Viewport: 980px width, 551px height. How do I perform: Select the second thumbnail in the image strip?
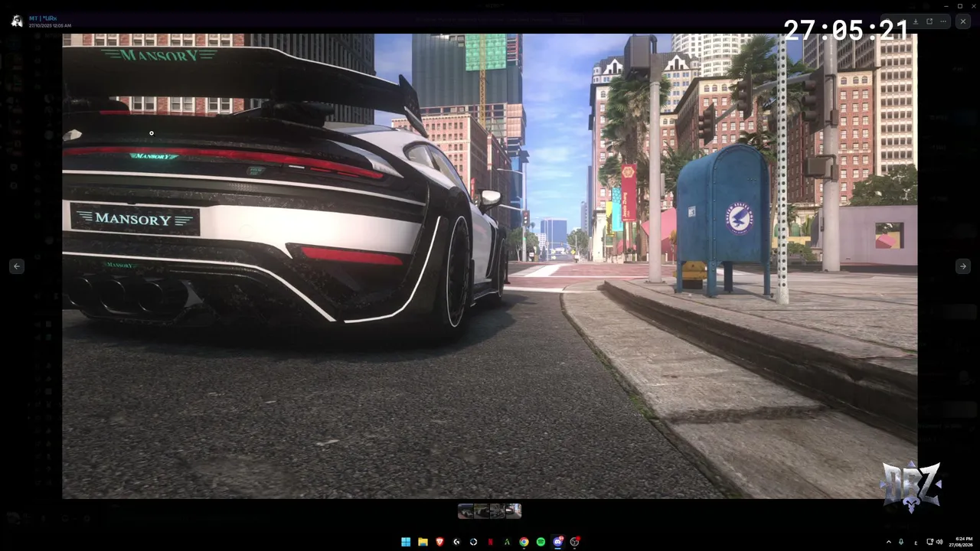pyautogui.click(x=482, y=510)
